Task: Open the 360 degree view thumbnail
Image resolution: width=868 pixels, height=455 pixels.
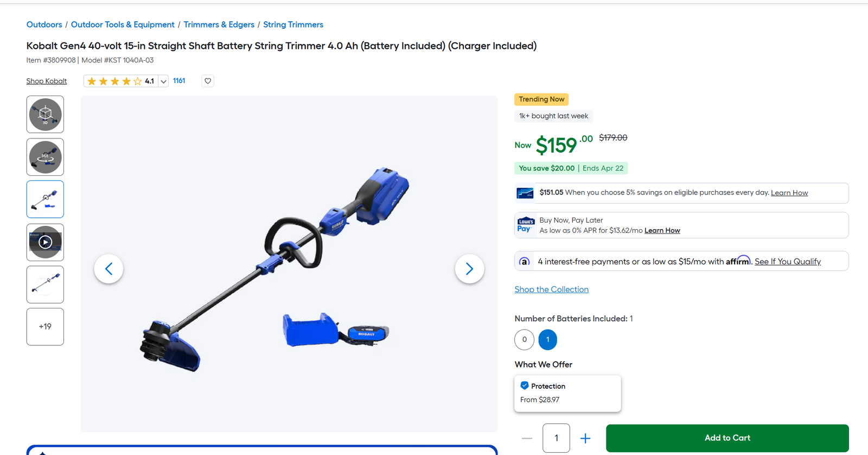Action: tap(45, 157)
